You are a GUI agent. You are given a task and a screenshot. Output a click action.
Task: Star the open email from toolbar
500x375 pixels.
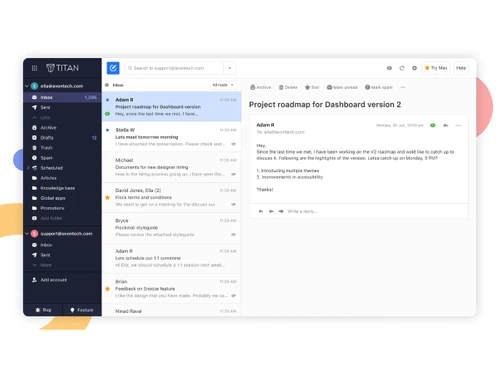point(312,87)
